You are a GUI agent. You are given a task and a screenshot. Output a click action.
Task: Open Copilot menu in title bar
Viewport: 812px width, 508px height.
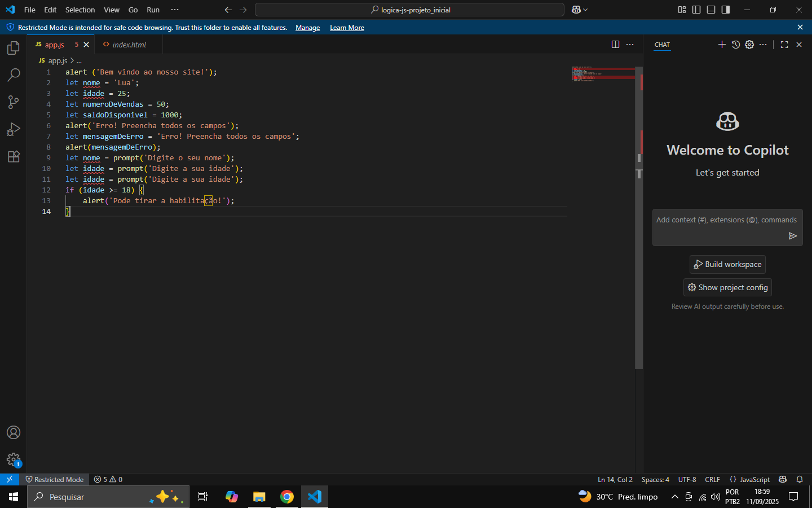pos(579,10)
